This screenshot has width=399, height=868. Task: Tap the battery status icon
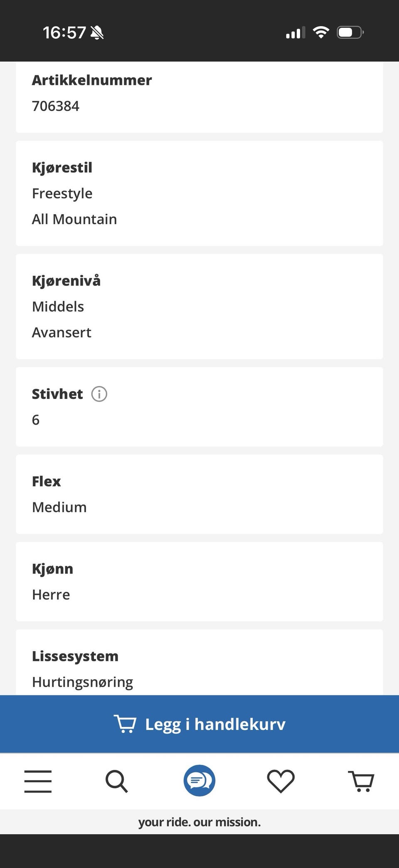coord(350,32)
